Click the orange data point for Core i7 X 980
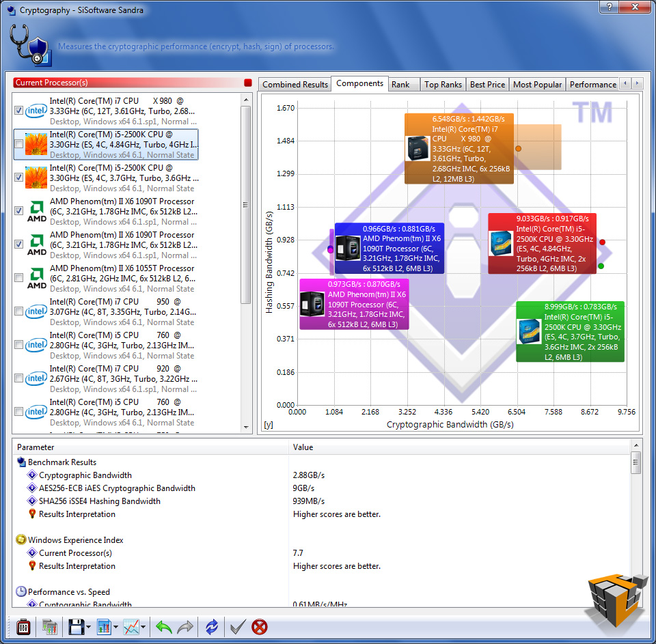This screenshot has width=656, height=644. (519, 148)
